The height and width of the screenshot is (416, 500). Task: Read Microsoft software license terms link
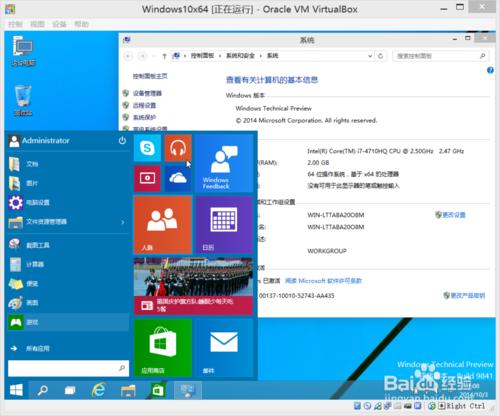(323, 281)
